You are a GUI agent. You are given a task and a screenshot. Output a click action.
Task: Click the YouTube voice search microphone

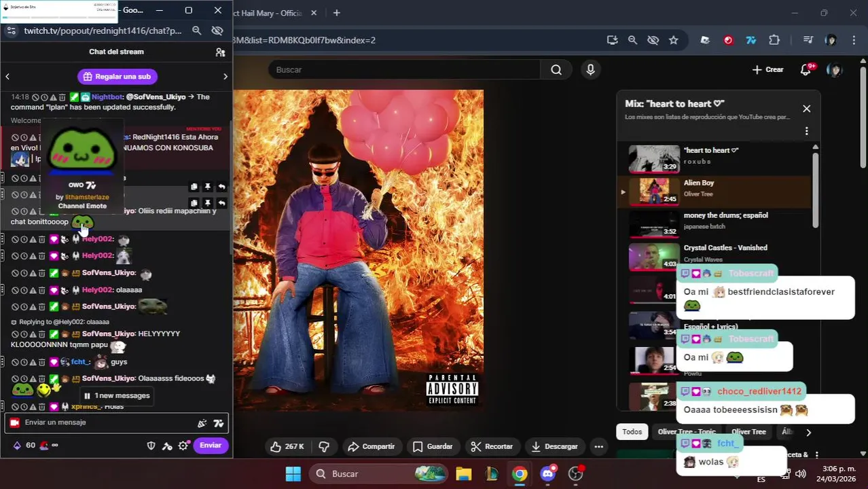[590, 69]
